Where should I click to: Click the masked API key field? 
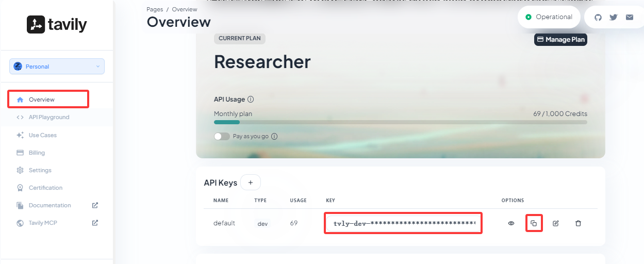pos(403,223)
